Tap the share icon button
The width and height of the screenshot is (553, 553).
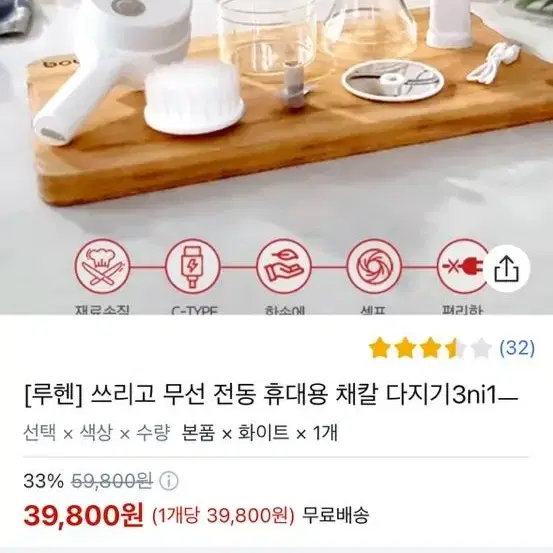click(506, 269)
